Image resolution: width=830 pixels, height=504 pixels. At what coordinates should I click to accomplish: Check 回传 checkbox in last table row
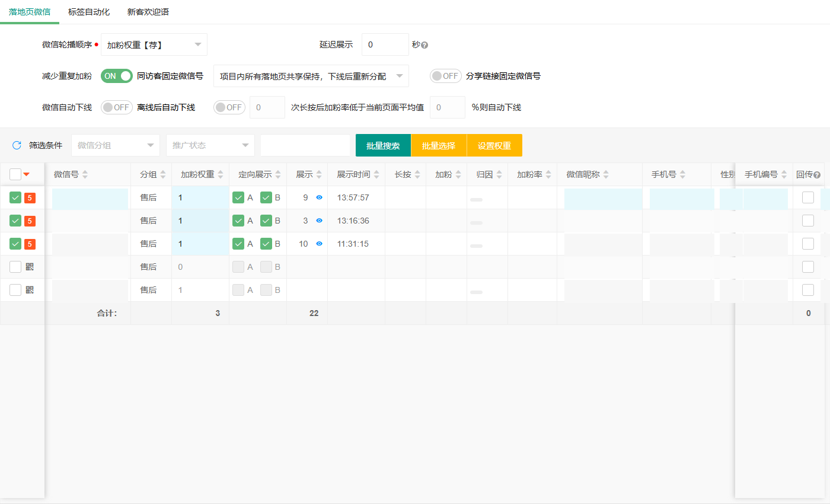808,290
